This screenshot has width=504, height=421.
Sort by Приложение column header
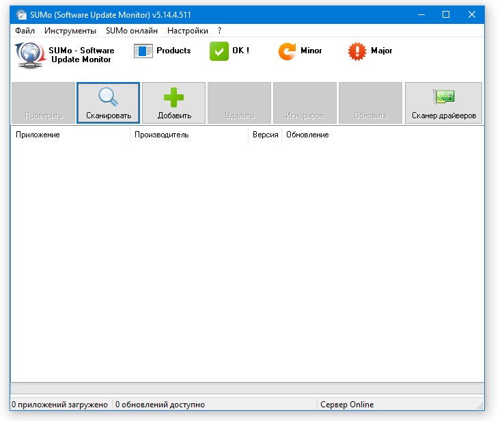70,135
